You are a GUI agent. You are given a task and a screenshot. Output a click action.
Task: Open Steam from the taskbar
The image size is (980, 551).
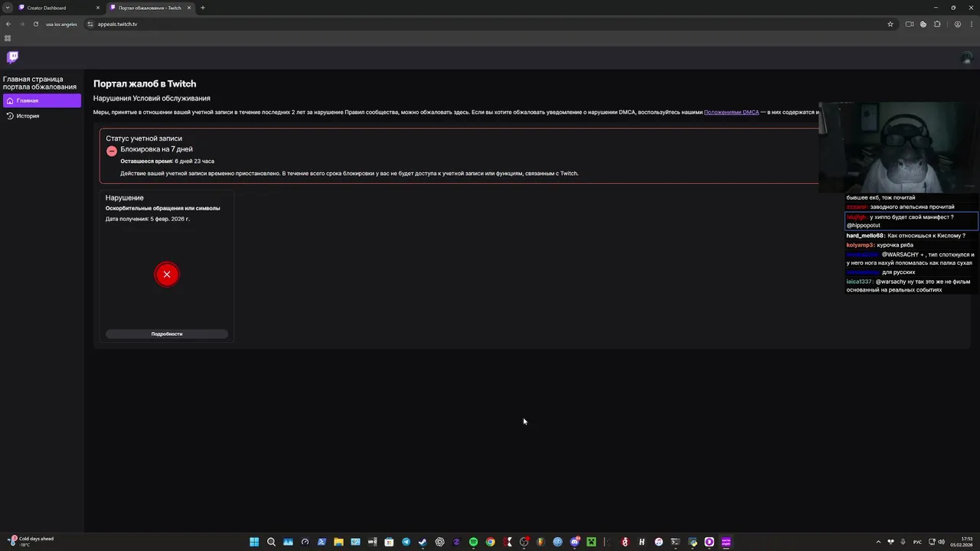tap(423, 542)
